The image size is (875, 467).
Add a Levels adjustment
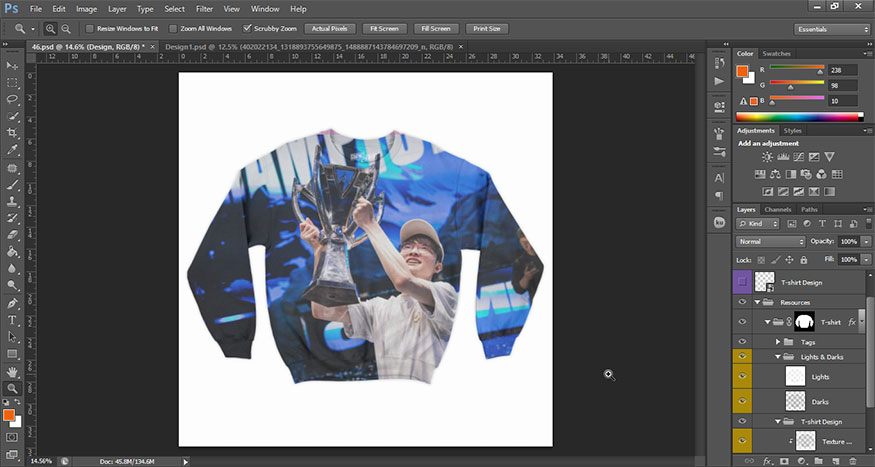tap(783, 157)
